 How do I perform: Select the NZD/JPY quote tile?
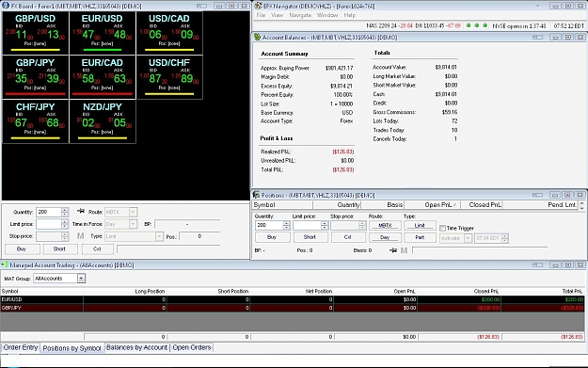click(103, 121)
